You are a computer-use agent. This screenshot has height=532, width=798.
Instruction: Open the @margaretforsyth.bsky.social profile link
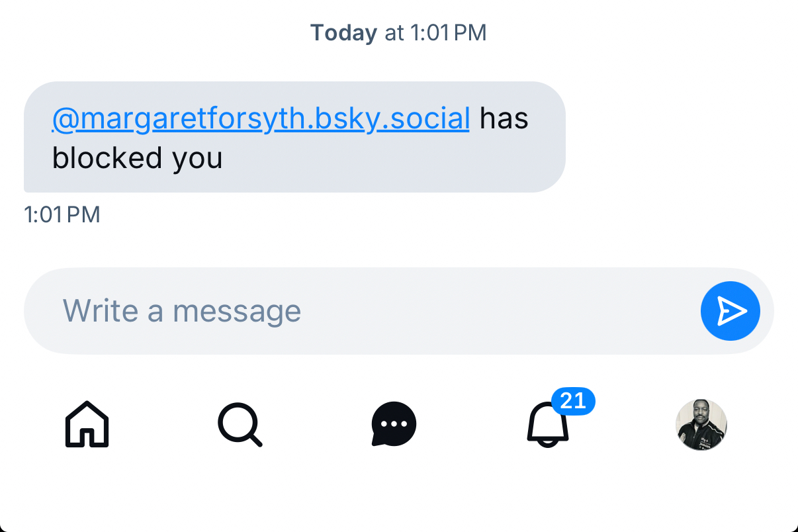click(x=261, y=118)
